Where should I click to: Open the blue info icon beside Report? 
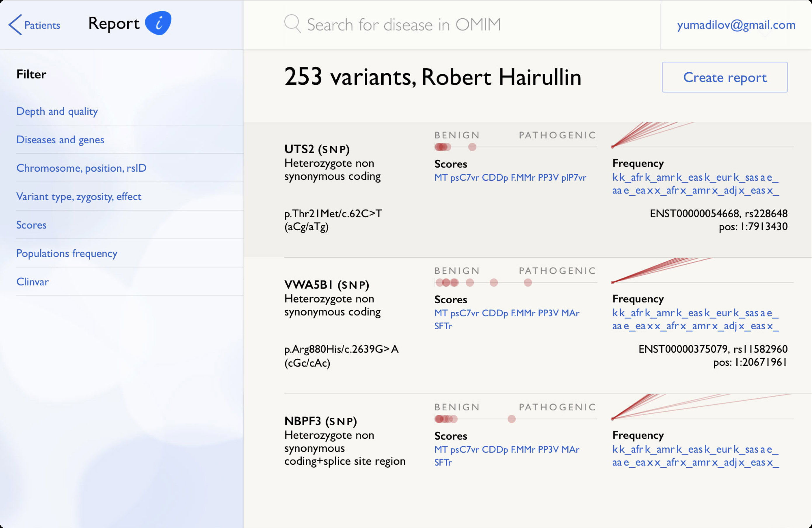[158, 23]
